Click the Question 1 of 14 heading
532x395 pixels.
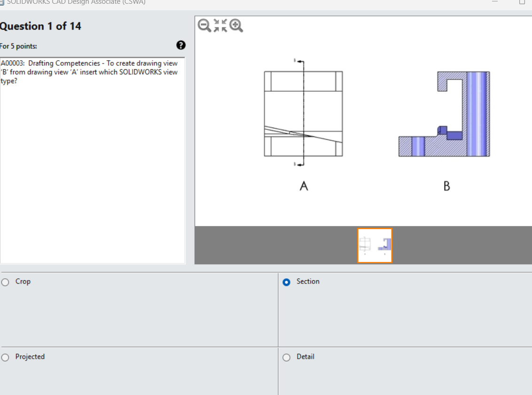(x=41, y=26)
